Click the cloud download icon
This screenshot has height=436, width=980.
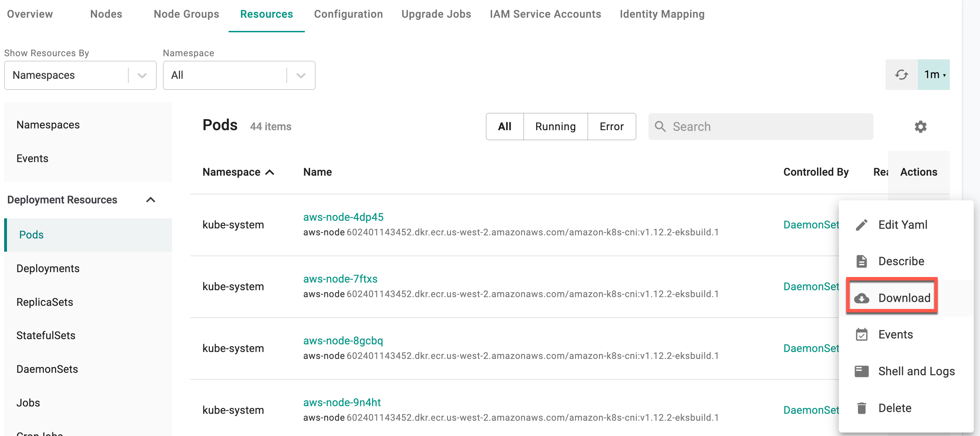click(861, 298)
